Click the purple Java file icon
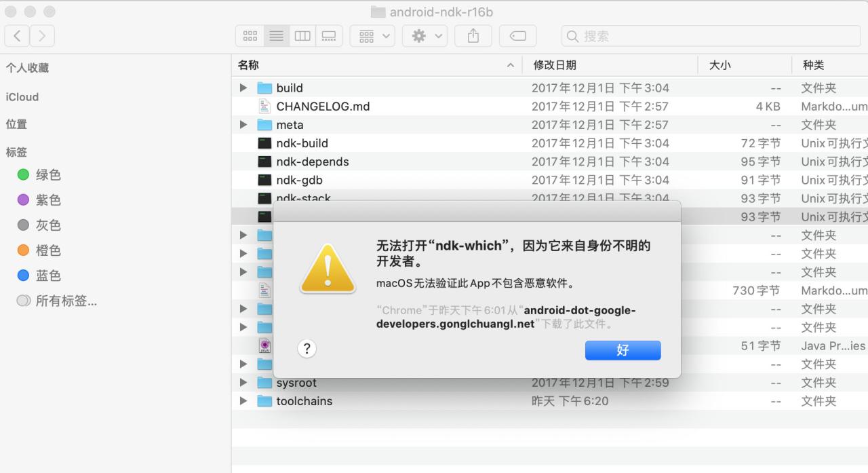Image resolution: width=868 pixels, height=473 pixels. (x=264, y=345)
